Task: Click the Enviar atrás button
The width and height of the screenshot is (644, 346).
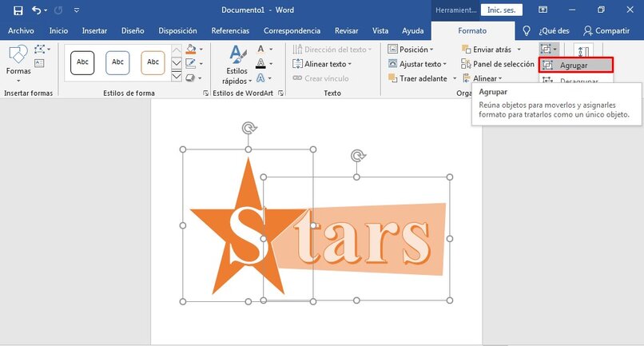Action: (487, 50)
